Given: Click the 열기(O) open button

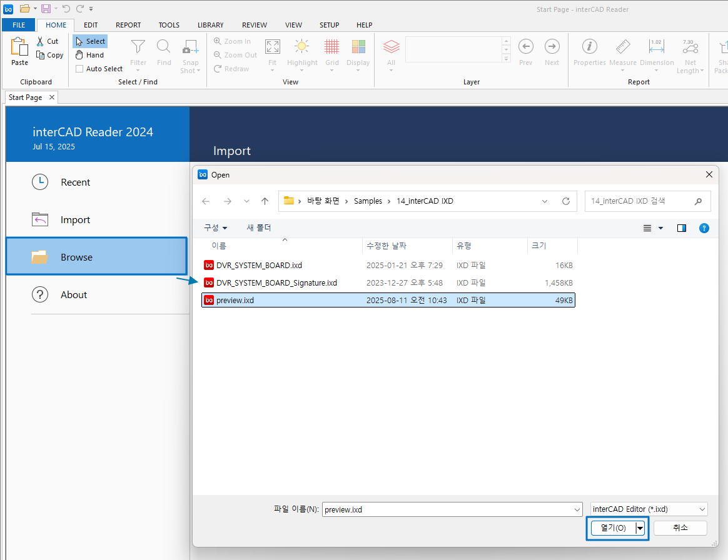Looking at the screenshot, I should pos(614,528).
